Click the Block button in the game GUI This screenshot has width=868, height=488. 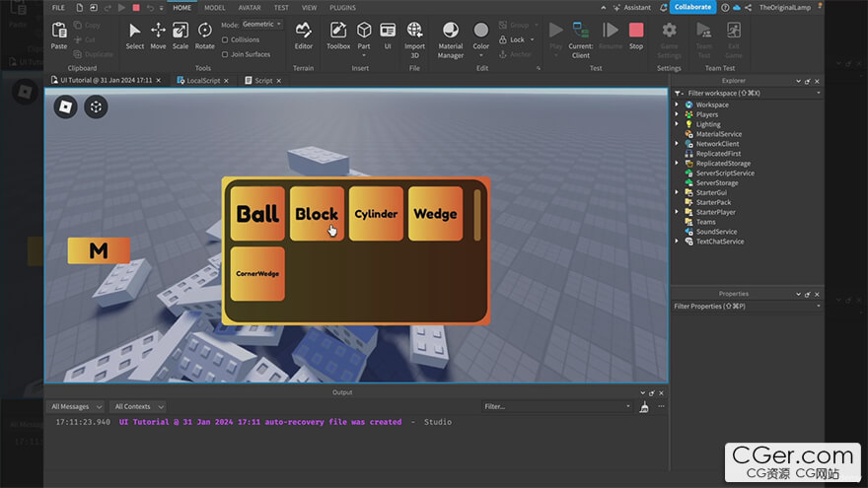coord(317,214)
